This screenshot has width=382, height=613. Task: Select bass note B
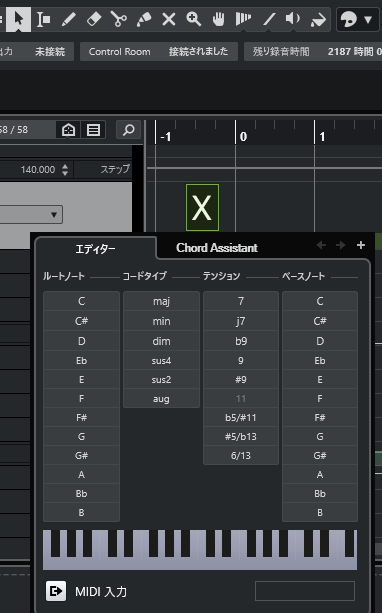tap(320, 512)
